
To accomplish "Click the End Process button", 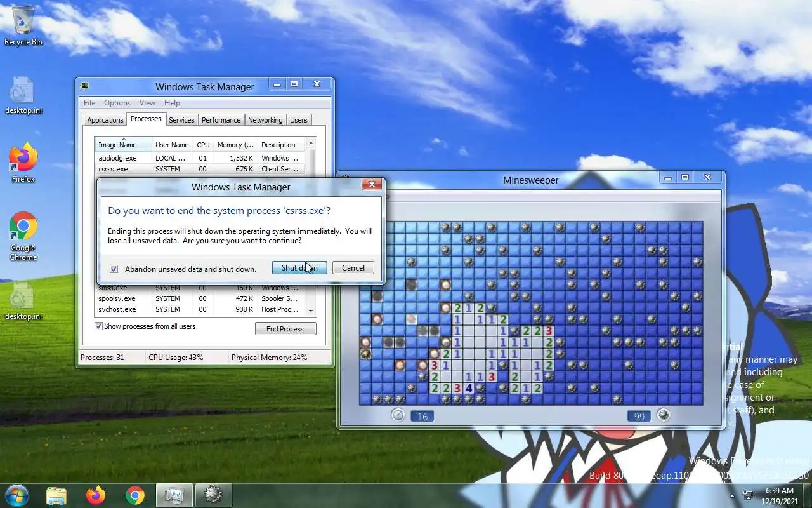I will pos(285,329).
